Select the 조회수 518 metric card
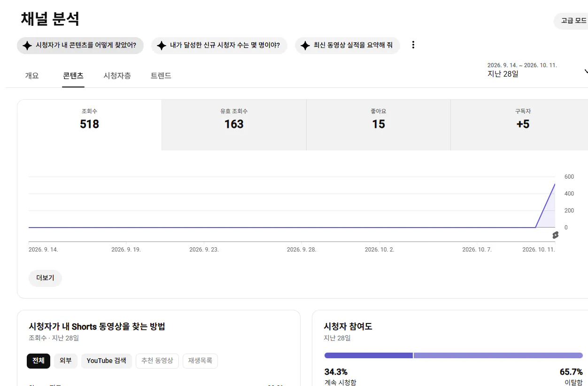The width and height of the screenshot is (588, 386). coord(89,125)
